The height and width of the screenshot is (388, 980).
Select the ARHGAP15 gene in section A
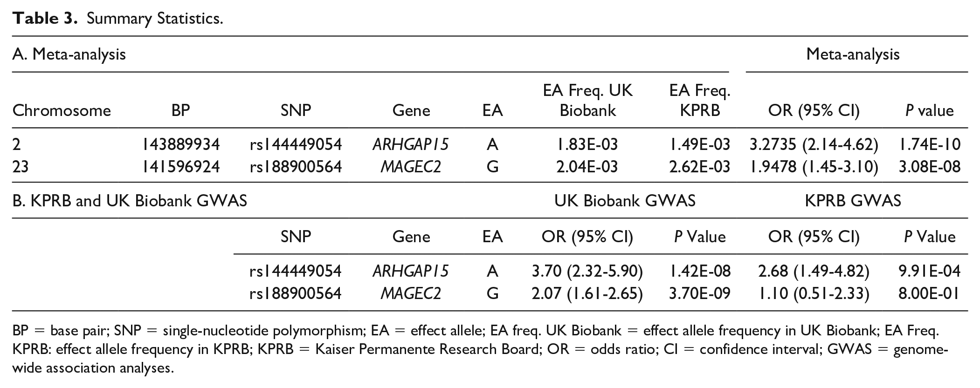(x=410, y=144)
